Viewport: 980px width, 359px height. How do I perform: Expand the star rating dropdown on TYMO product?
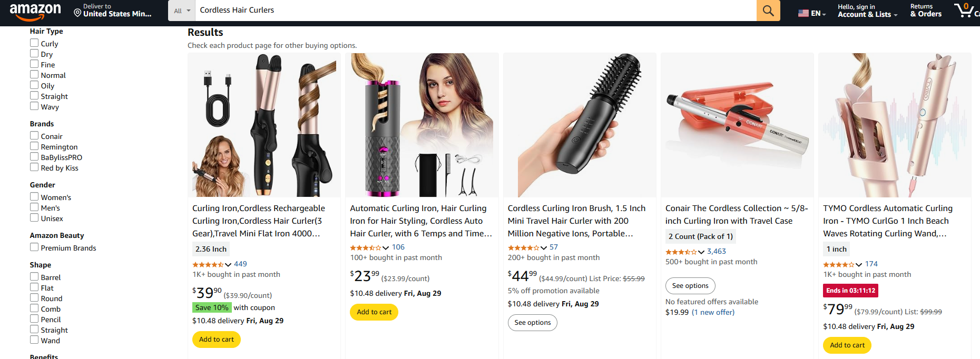point(859,264)
